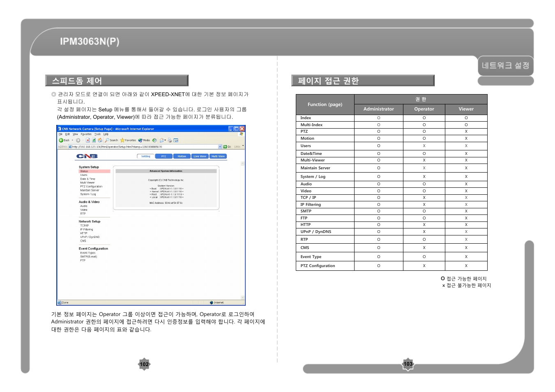Click the Stop loading icon in IE toolbar

(x=88, y=140)
